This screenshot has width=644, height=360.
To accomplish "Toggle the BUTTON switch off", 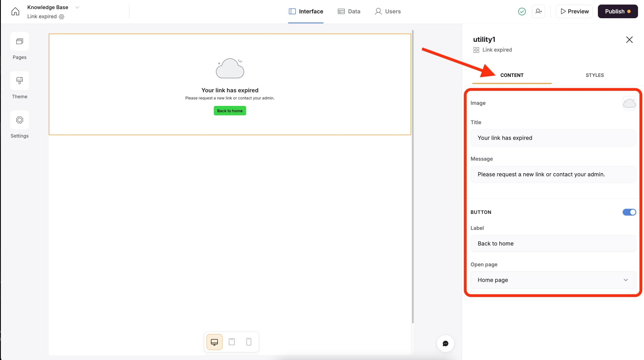I will click(629, 212).
